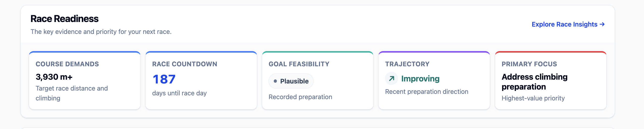This screenshot has height=129, width=644.
Task: Select the Address climbing preparation heading
Action: [534, 82]
